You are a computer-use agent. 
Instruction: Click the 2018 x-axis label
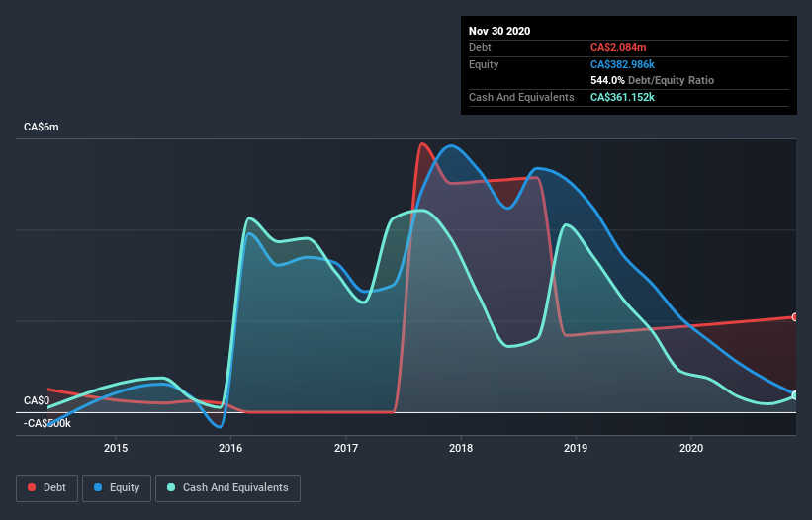[x=461, y=448]
